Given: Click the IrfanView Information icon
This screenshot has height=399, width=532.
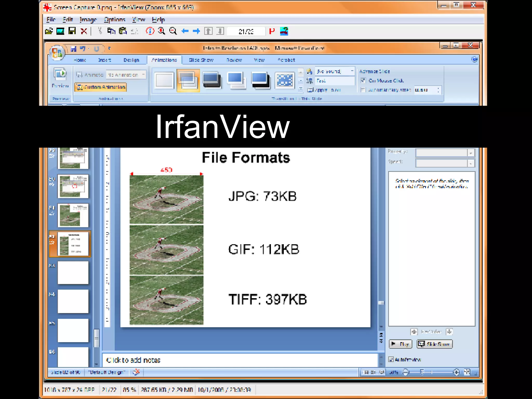Looking at the screenshot, I should click(150, 31).
